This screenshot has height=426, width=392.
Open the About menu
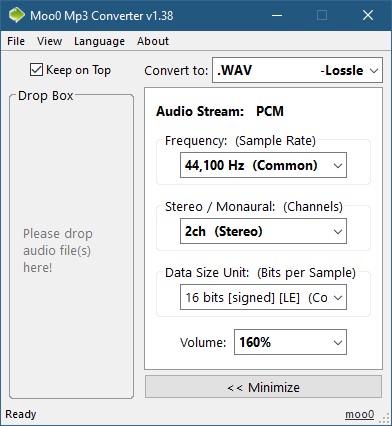[153, 41]
